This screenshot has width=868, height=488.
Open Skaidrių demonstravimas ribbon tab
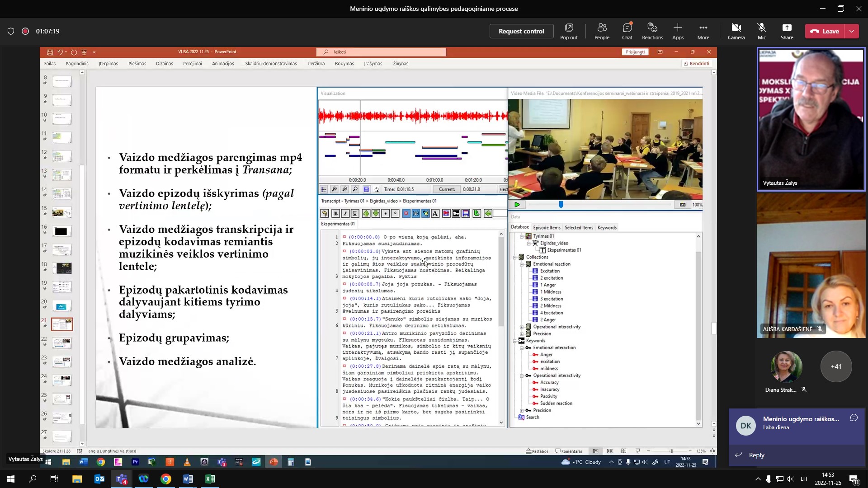point(271,64)
